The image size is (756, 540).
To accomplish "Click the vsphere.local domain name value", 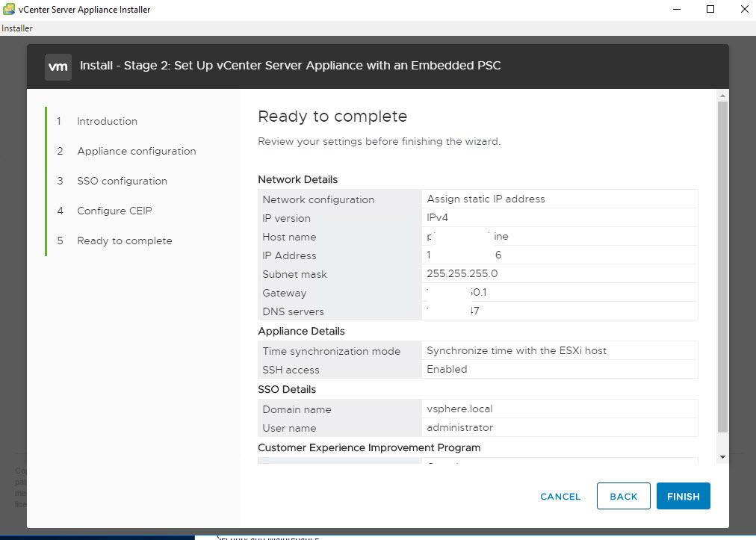I will pos(459,409).
